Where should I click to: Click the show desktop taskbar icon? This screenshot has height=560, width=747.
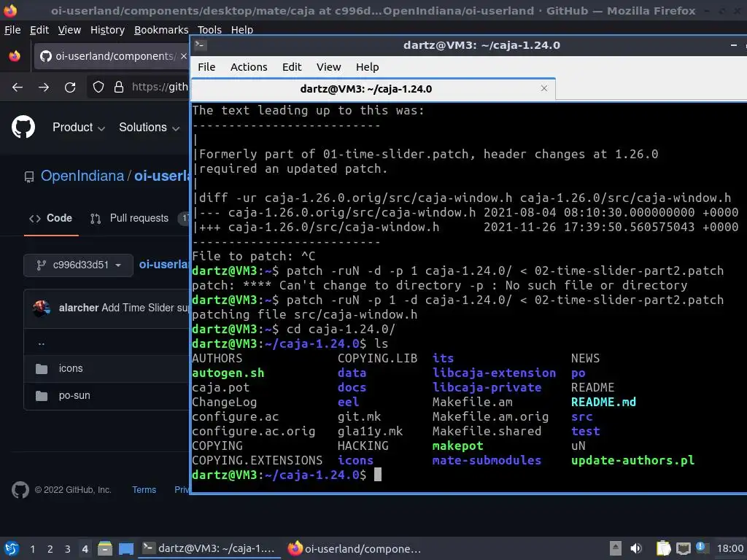[x=126, y=548]
